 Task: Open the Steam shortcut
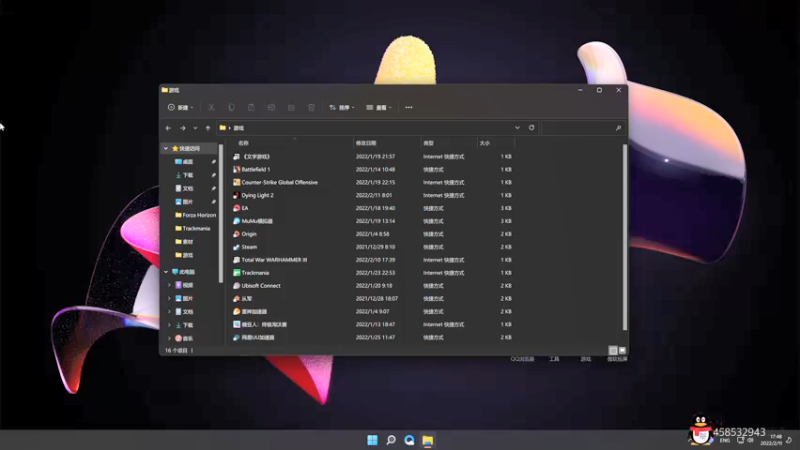coord(249,247)
